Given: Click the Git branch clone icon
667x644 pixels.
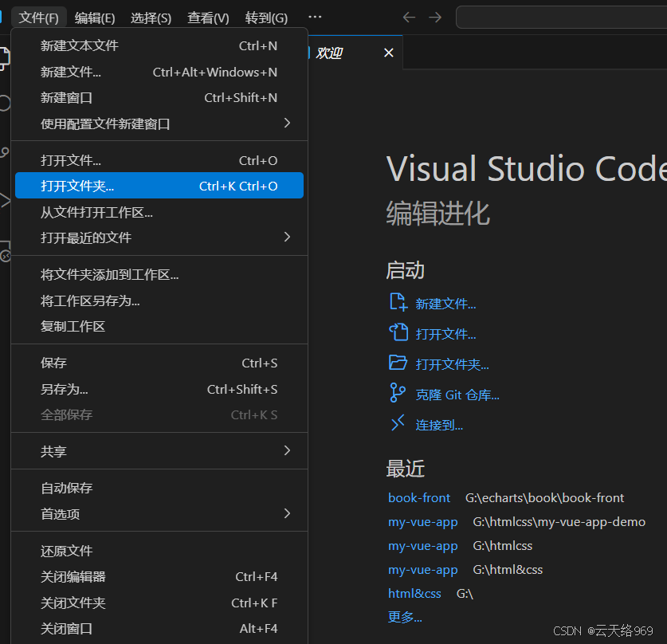Looking at the screenshot, I should [398, 393].
